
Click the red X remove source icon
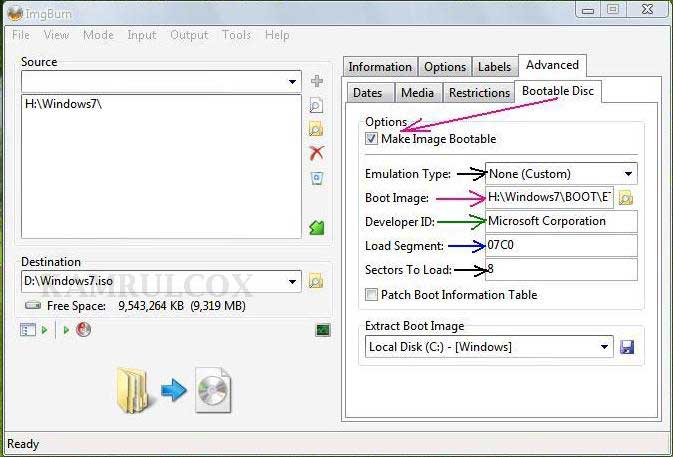(317, 153)
